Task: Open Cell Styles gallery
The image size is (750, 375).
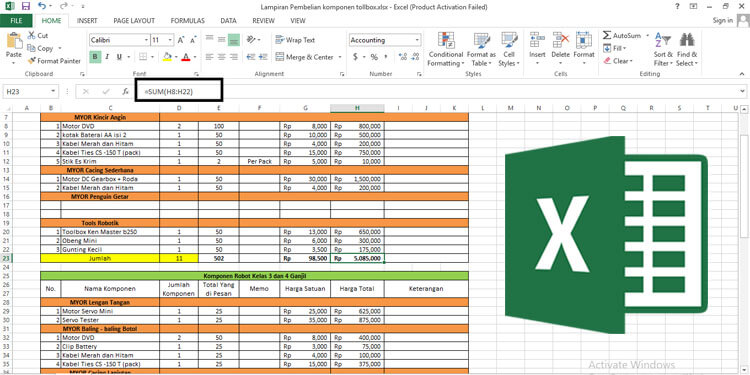Action: (509, 49)
